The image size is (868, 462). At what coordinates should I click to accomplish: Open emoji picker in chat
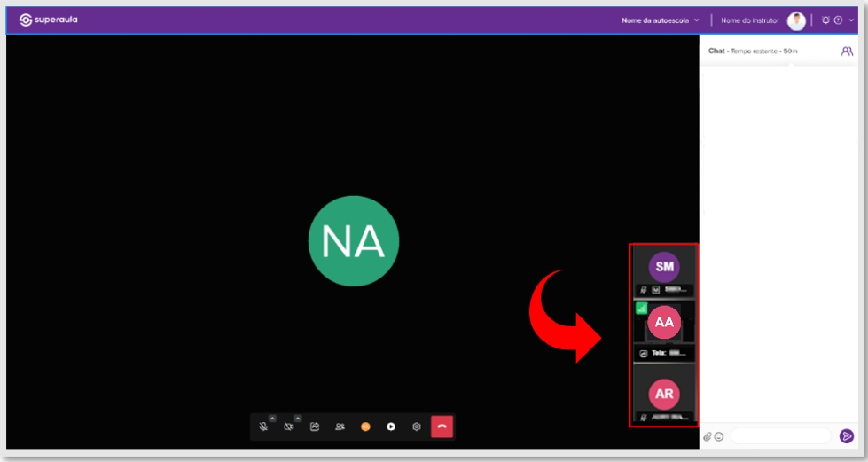tap(719, 436)
